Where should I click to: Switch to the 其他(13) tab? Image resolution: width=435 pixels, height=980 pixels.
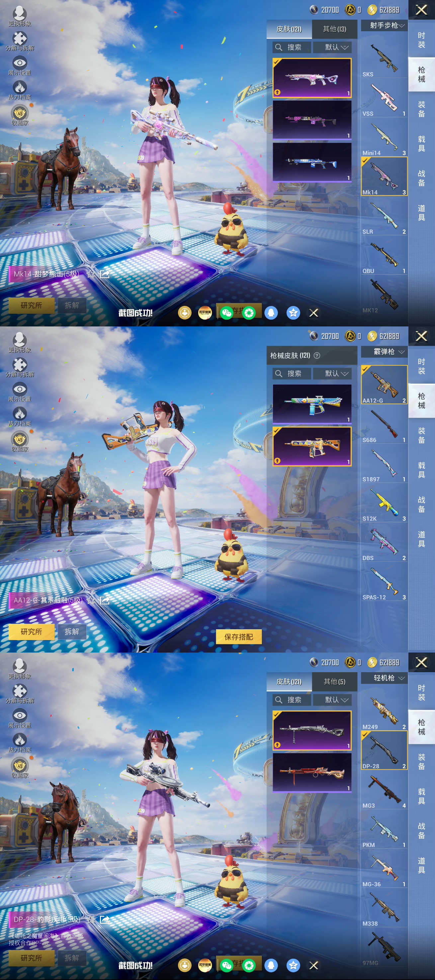[335, 29]
